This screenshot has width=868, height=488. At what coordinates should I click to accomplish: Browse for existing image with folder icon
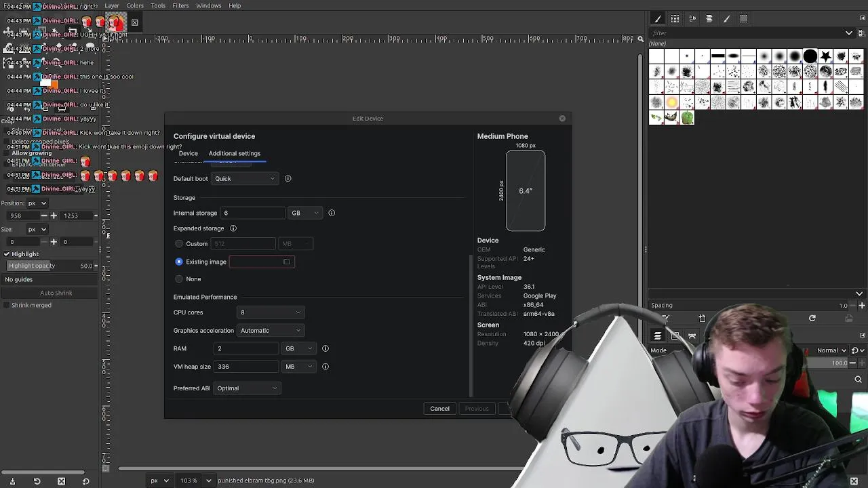(287, 262)
